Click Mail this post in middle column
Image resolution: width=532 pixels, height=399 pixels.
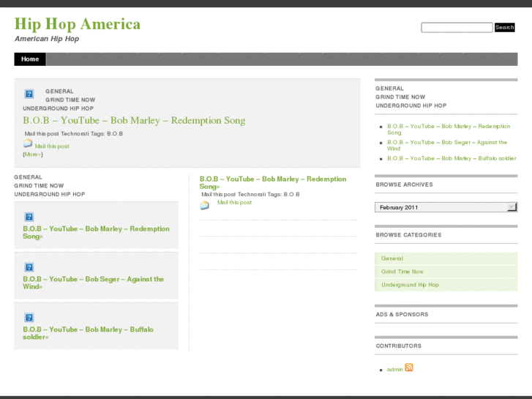pyautogui.click(x=234, y=202)
